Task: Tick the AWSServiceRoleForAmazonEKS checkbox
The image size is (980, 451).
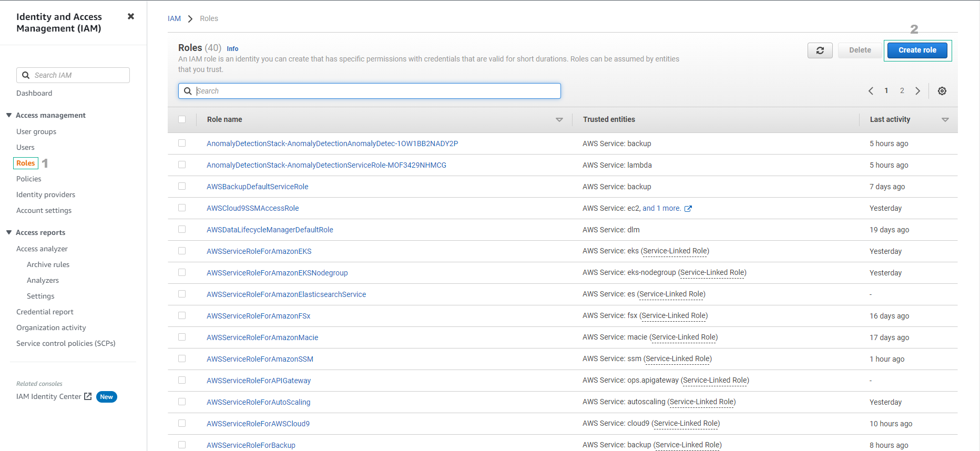Action: 182,251
